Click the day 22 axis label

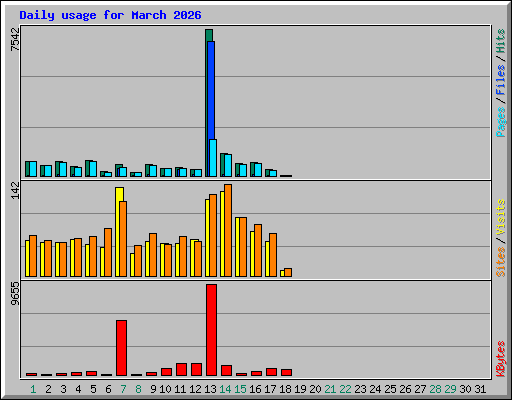pyautogui.click(x=345, y=389)
